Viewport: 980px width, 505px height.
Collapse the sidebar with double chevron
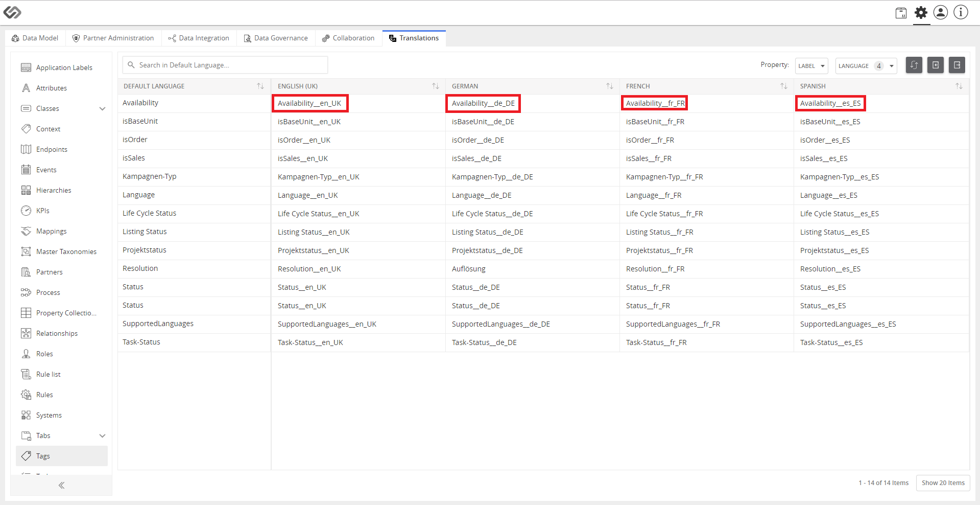61,485
